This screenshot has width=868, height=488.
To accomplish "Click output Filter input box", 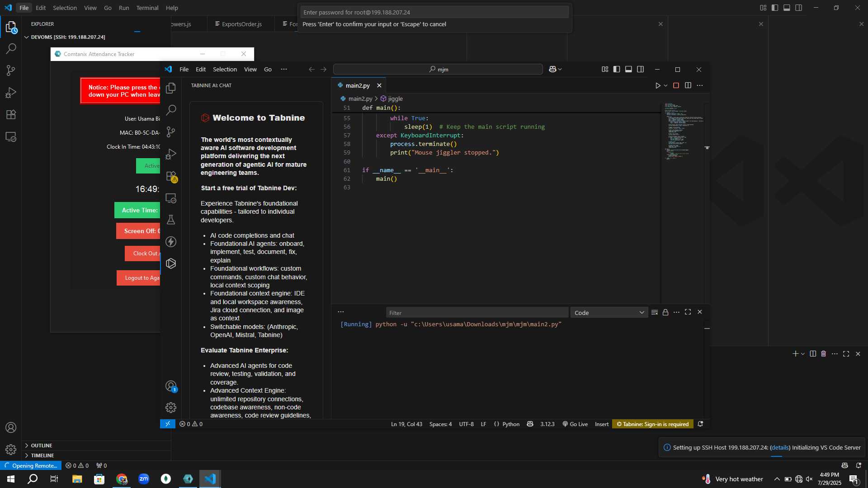I will [477, 313].
